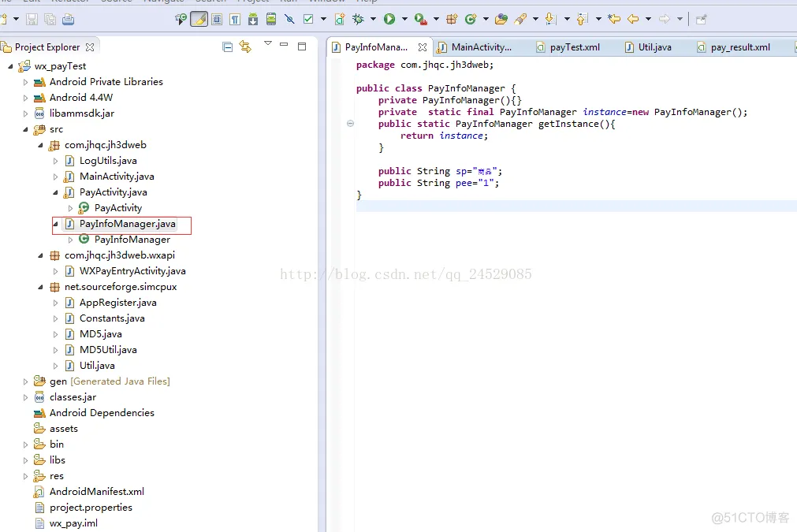Open the Run configurations dropdown arrow
This screenshot has height=532, width=797.
pyautogui.click(x=404, y=19)
